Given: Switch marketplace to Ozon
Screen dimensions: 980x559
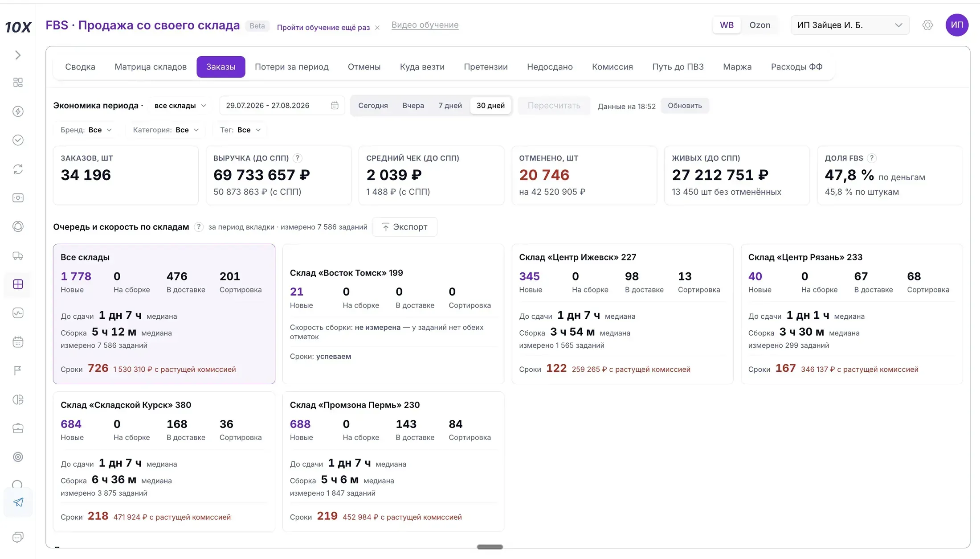Looking at the screenshot, I should click(759, 25).
